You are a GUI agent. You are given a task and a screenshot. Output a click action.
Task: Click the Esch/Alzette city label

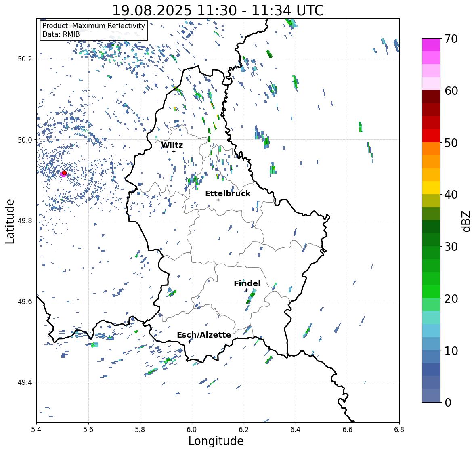[204, 335]
